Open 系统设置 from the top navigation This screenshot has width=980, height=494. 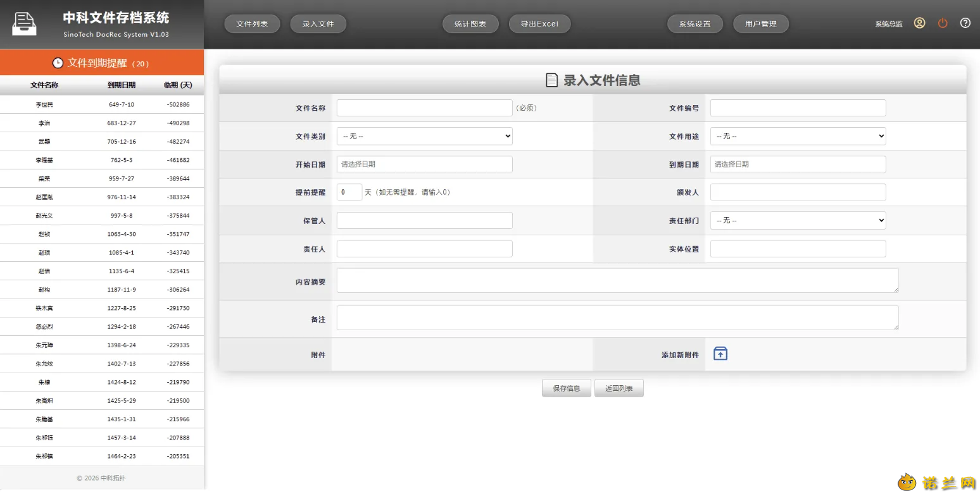(x=695, y=24)
